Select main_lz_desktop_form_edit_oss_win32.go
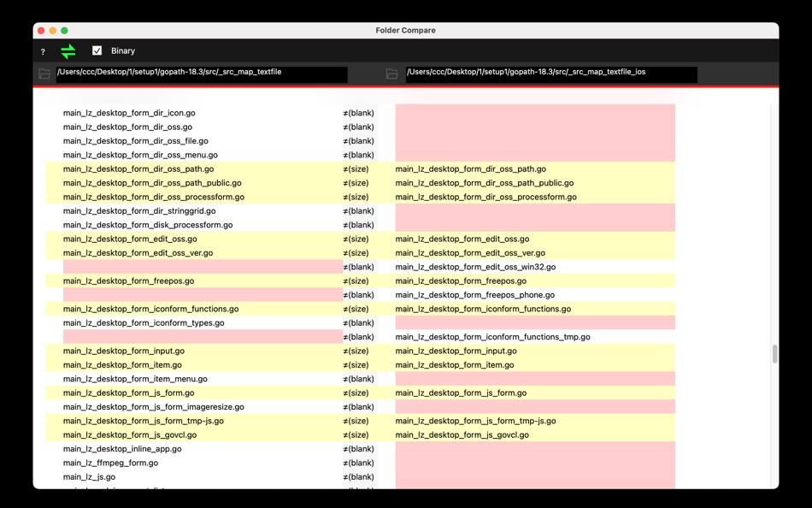 pyautogui.click(x=475, y=267)
